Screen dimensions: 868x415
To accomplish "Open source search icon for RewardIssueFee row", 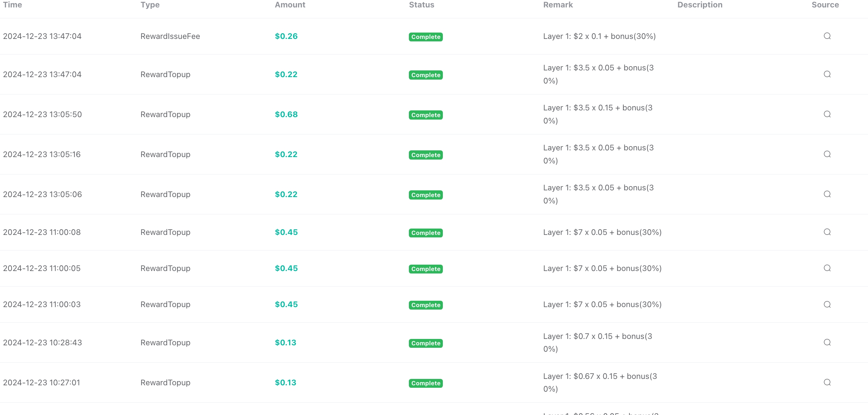I will pyautogui.click(x=827, y=36).
